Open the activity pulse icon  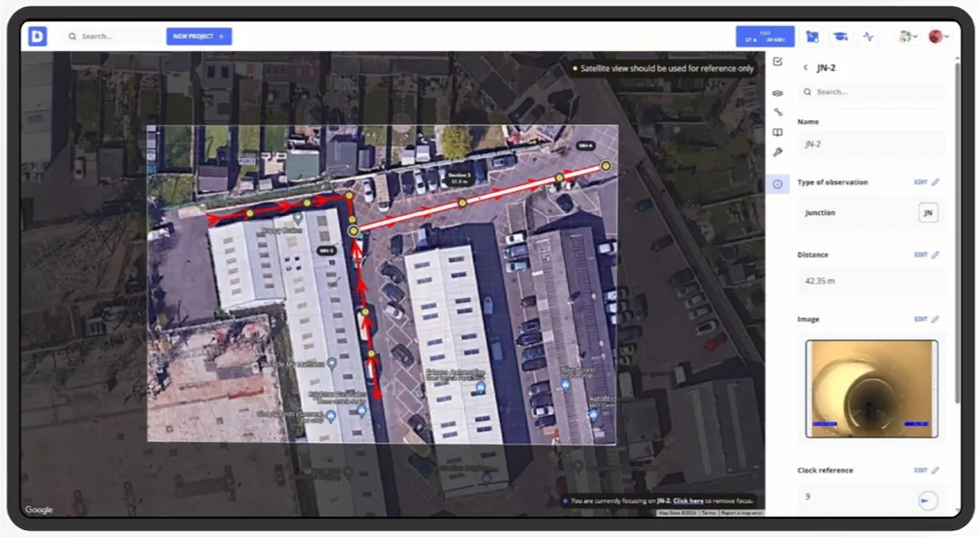click(x=868, y=37)
